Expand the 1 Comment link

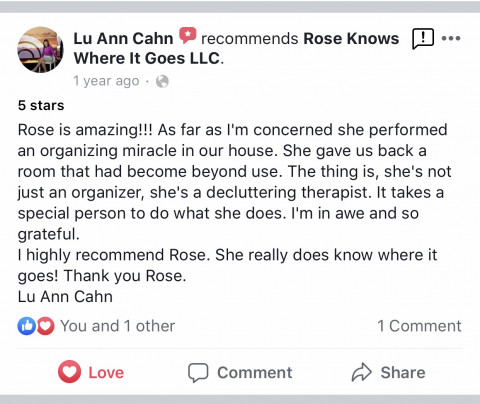(419, 326)
